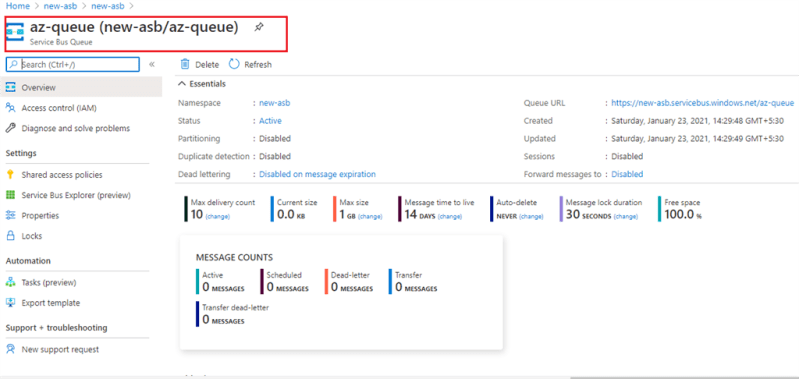Click the Export template icon
799x379 pixels.
coord(10,303)
